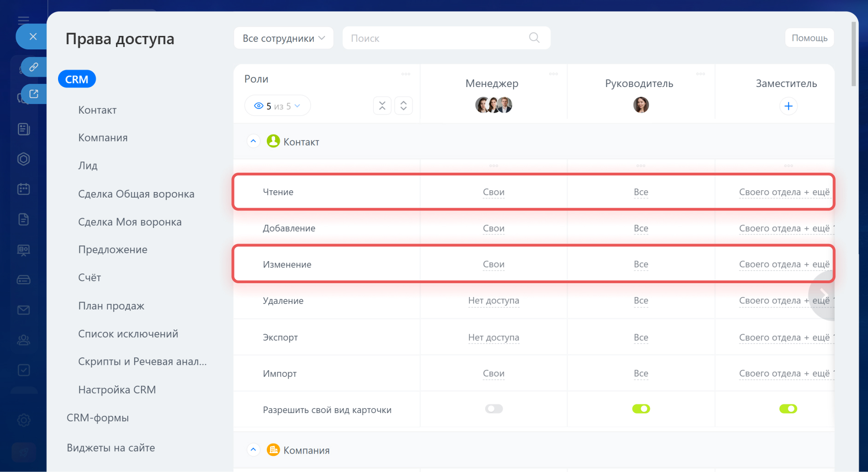The height and width of the screenshot is (472, 868).
Task: Open the 5 из 5 roles visibility dropdown
Action: [277, 106]
